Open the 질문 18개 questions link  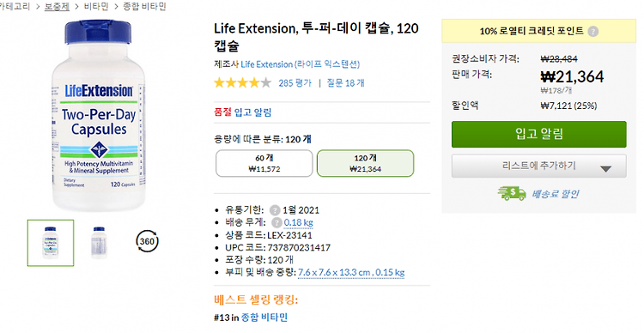345,83
